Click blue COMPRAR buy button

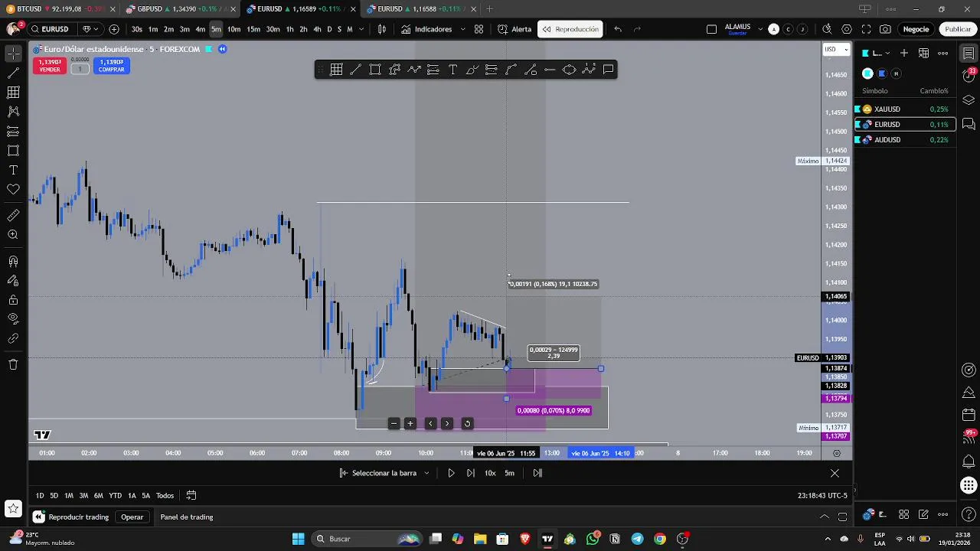[111, 66]
